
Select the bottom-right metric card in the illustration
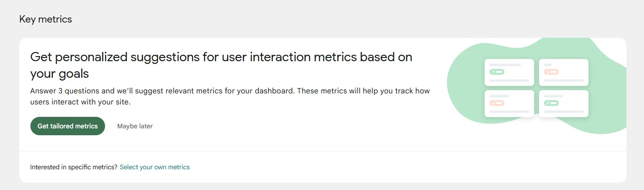(x=563, y=104)
